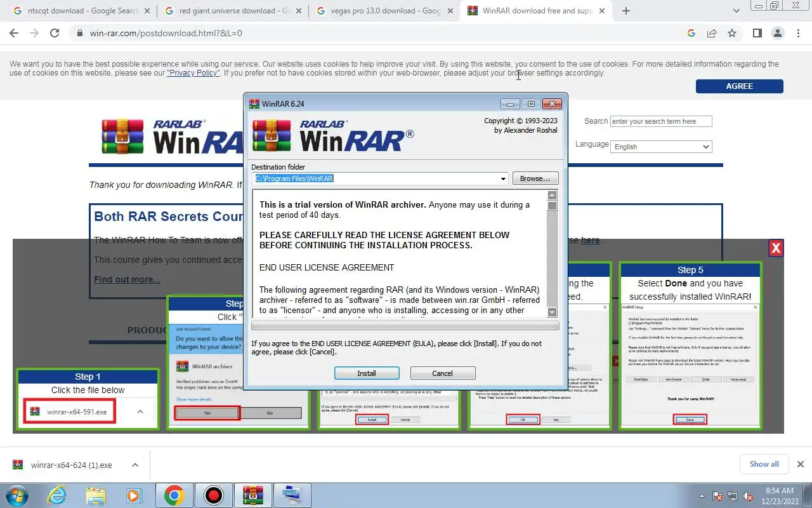
Task: Click the tab search chevron in Chrome
Action: [737, 11]
